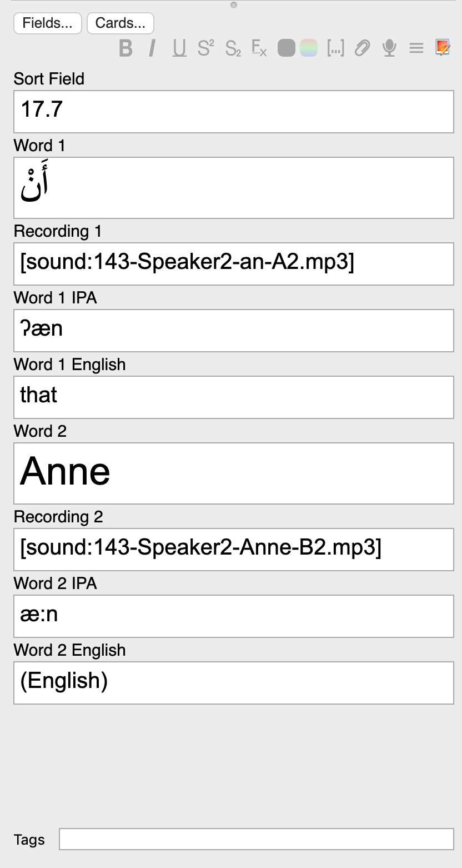Toggle italic formatting

point(152,48)
